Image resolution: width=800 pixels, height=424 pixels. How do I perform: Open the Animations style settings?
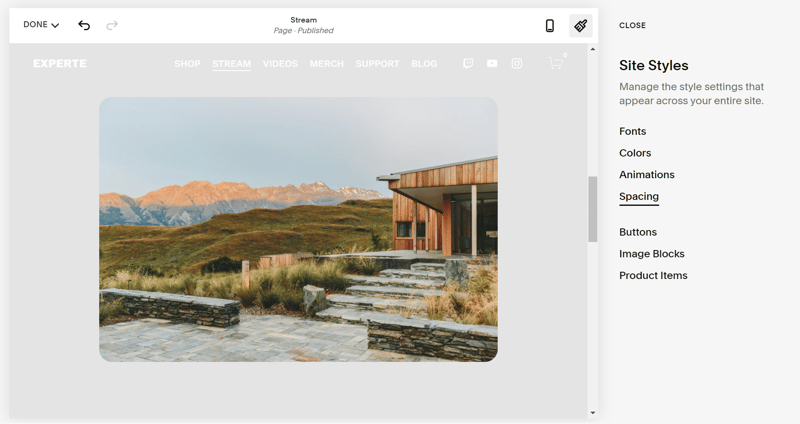[x=647, y=174]
